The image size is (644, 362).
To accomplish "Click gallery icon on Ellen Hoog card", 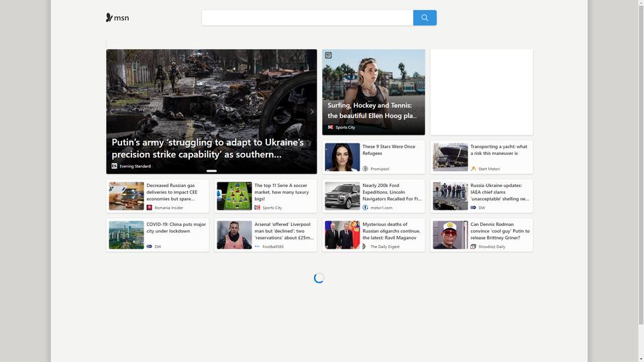I will pyautogui.click(x=328, y=56).
